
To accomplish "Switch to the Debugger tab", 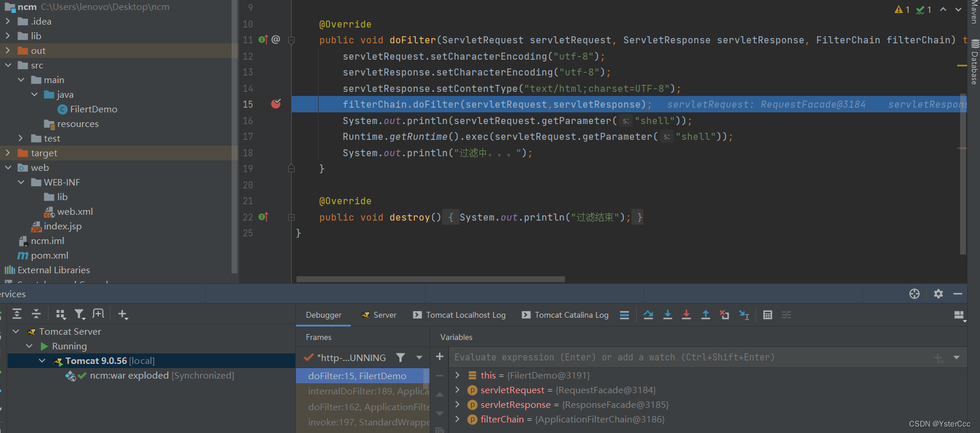I will point(323,315).
